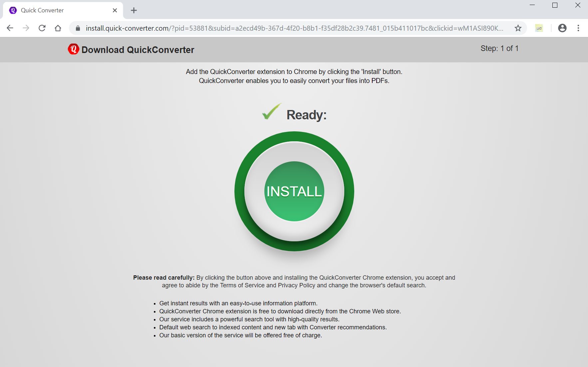Click 'Get instant results' bullet line

point(238,303)
